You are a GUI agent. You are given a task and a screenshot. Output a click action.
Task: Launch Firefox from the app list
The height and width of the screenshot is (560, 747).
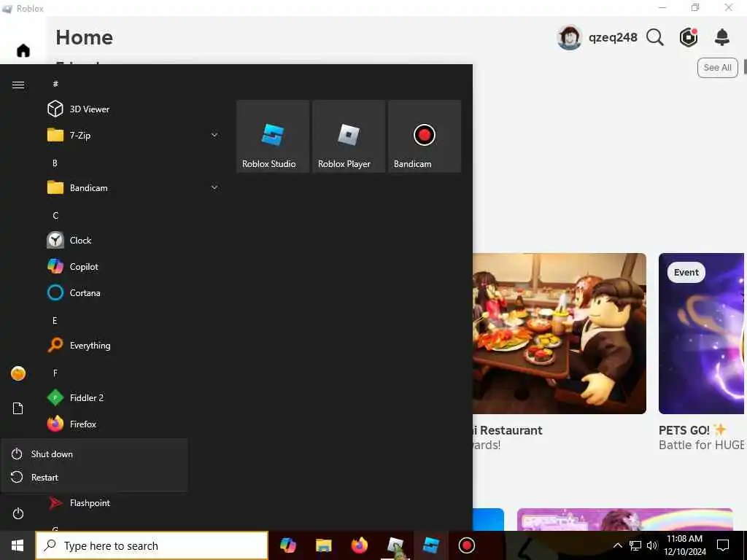coord(133,424)
